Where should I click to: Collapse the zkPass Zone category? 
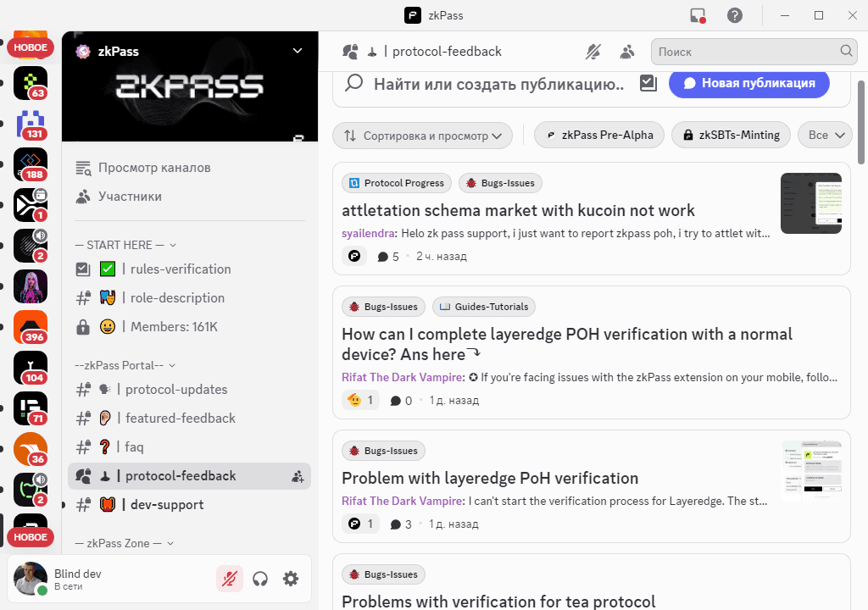[x=125, y=544]
